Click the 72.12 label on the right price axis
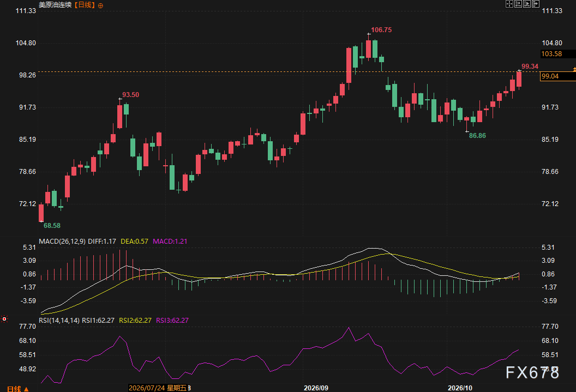Screen dimensions: 576x392 click(550, 204)
